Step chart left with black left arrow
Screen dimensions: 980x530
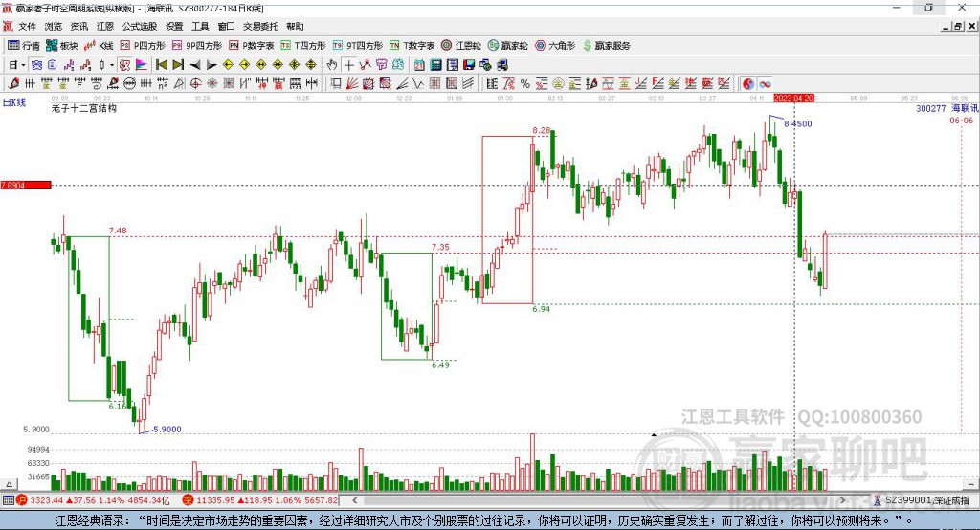pyautogui.click(x=195, y=65)
